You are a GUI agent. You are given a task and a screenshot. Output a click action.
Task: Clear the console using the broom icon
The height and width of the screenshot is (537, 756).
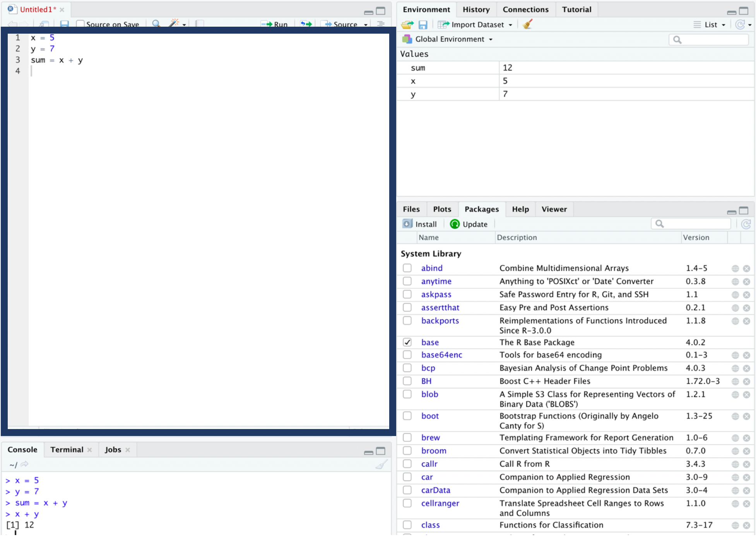pyautogui.click(x=381, y=464)
